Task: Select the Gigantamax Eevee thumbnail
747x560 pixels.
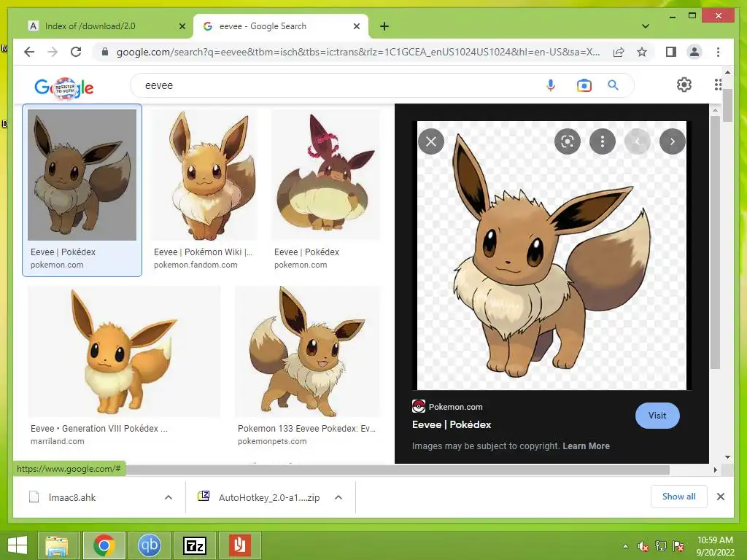Action: coord(326,175)
